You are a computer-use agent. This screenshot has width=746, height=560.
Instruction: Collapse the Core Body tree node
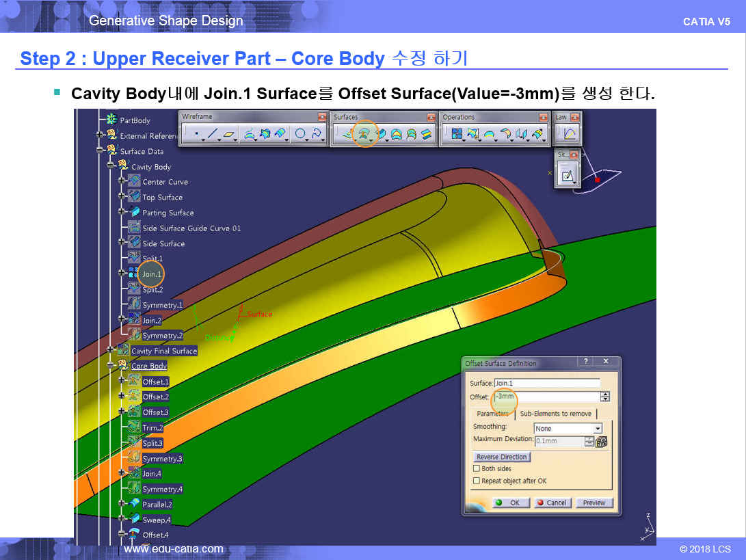pyautogui.click(x=110, y=366)
